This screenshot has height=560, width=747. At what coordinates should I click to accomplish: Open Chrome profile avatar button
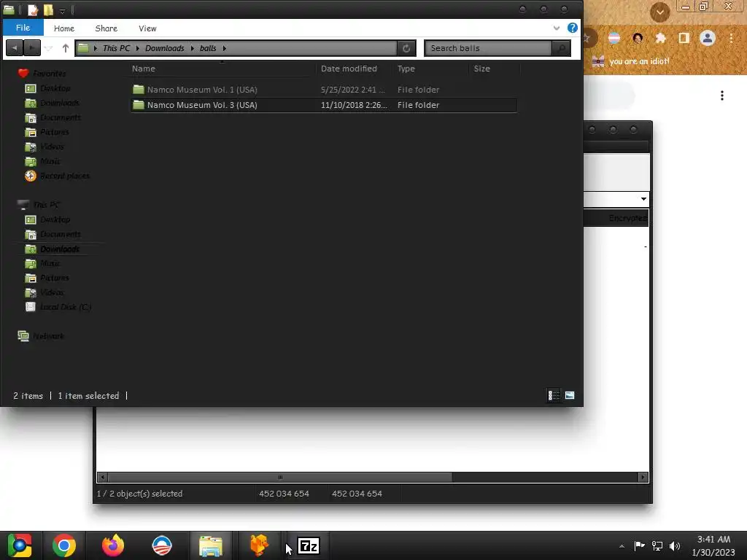(708, 38)
